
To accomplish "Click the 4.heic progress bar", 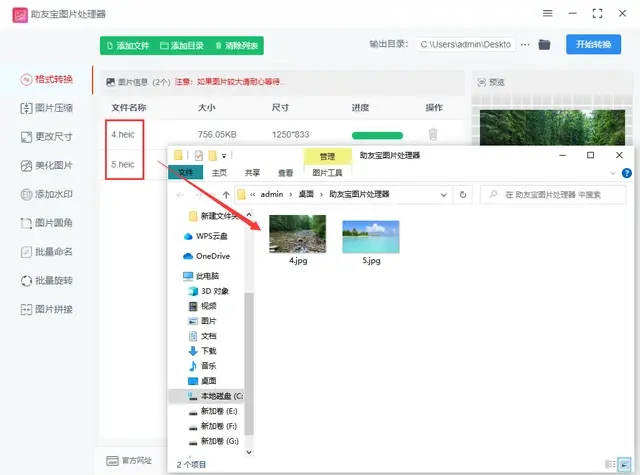I will pyautogui.click(x=377, y=135).
